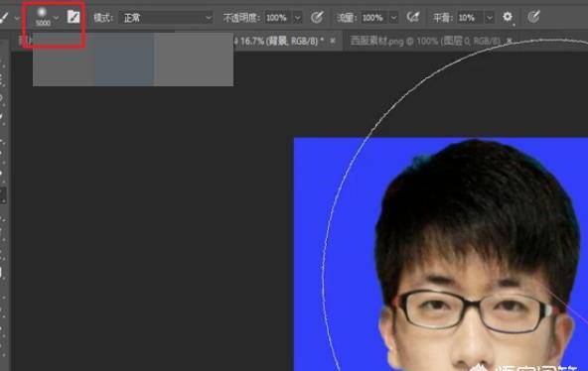
Task: Click the opacity 100% input field
Action: (x=278, y=18)
